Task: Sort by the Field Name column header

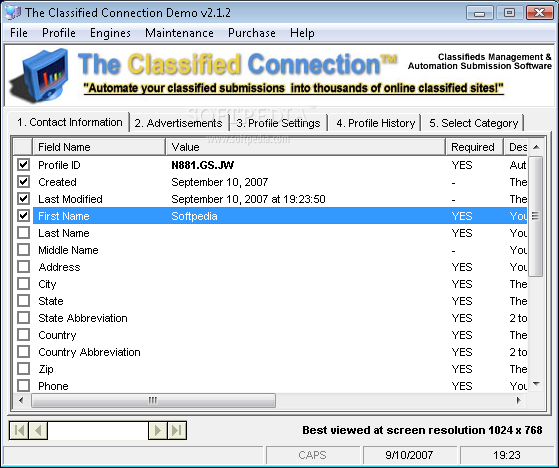Action: click(99, 147)
